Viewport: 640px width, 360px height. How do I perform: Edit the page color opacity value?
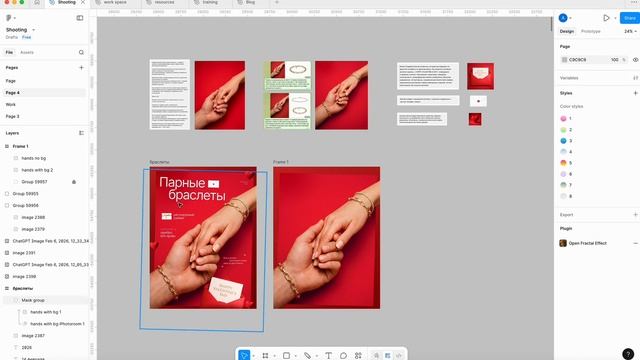[x=615, y=60]
